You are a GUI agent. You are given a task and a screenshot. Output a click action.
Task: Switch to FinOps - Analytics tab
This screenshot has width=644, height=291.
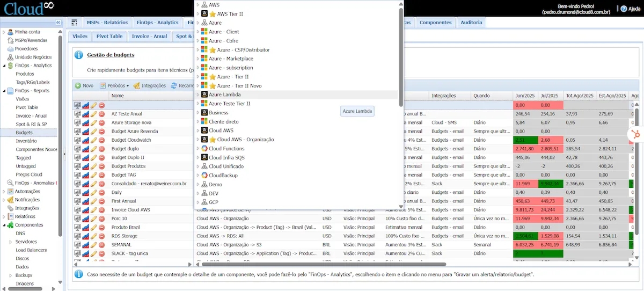click(157, 23)
